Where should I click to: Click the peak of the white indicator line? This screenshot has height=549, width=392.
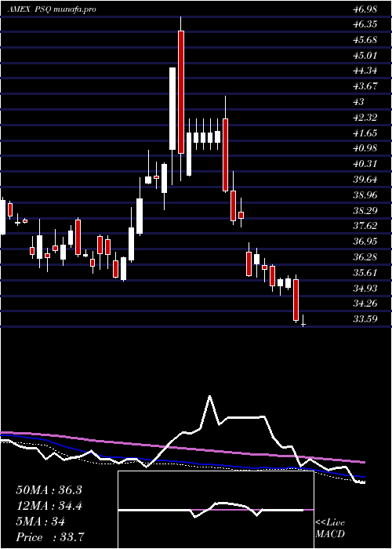209,397
